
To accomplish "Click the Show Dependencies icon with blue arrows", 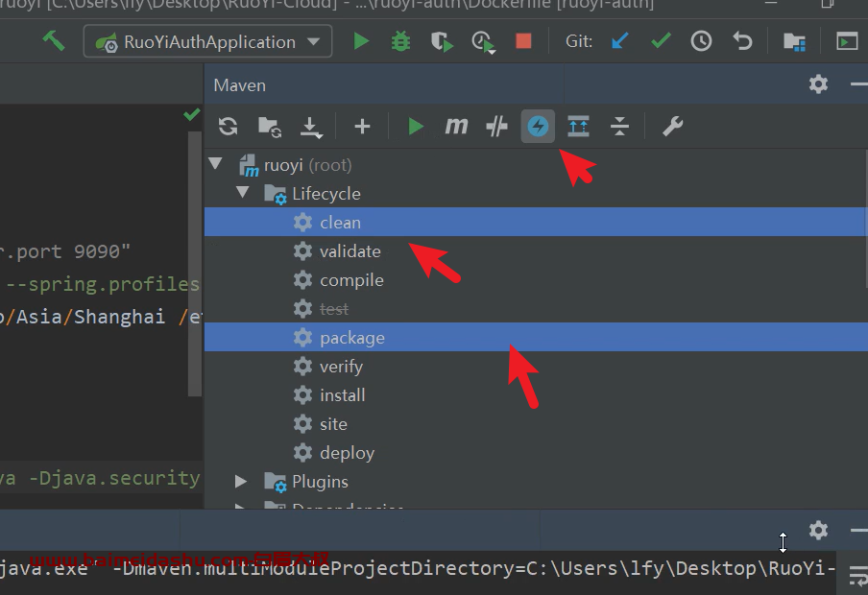I will (578, 126).
